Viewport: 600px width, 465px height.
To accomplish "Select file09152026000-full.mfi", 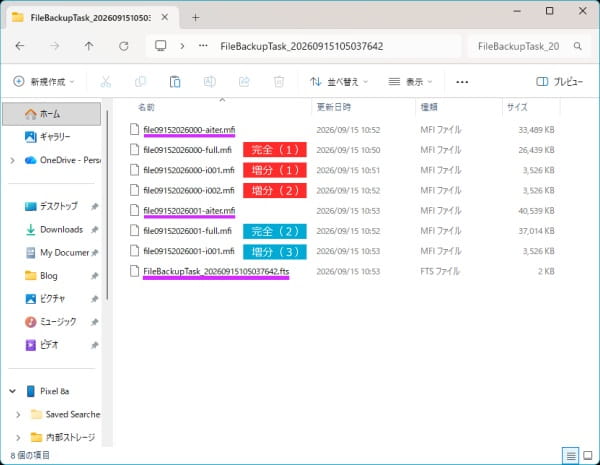I will pyautogui.click(x=187, y=150).
